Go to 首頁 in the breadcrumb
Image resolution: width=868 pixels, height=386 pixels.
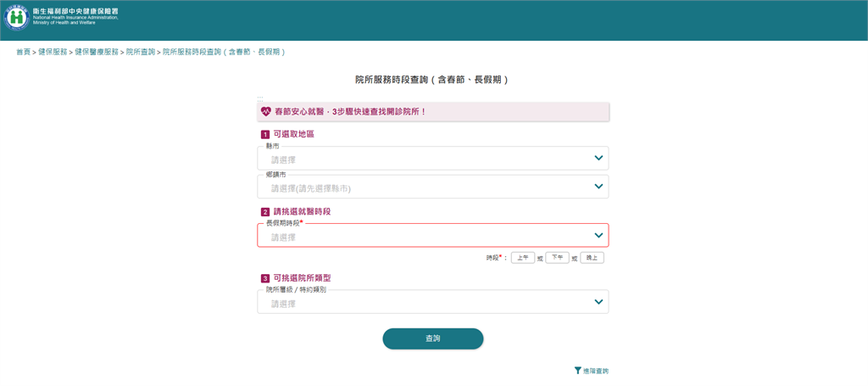tap(23, 53)
